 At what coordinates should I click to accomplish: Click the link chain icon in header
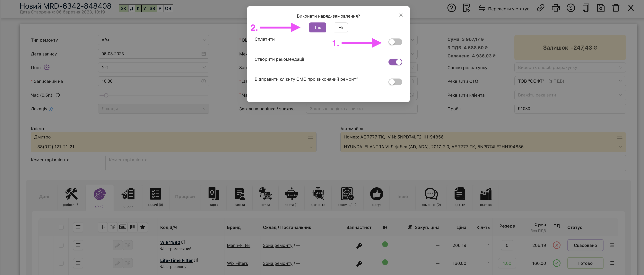[x=541, y=8]
